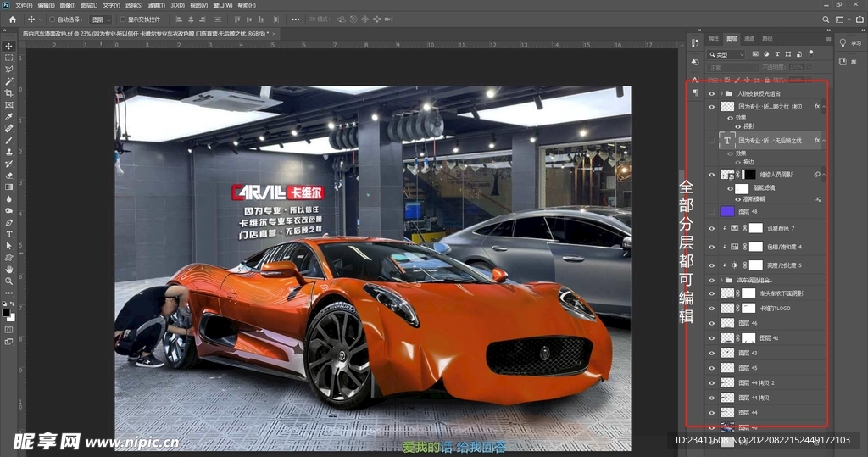This screenshot has width=868, height=457.
Task: Select the Eyedropper tool
Action: point(8,116)
